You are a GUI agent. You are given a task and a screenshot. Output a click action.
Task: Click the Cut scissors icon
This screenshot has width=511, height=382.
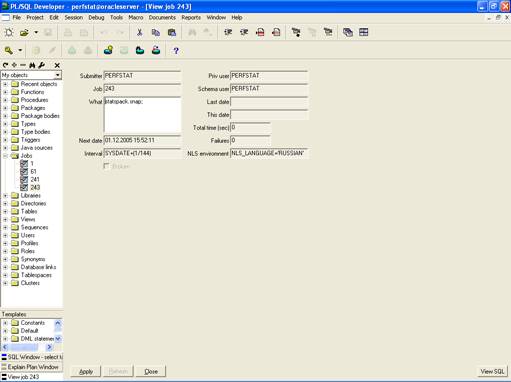click(x=140, y=32)
